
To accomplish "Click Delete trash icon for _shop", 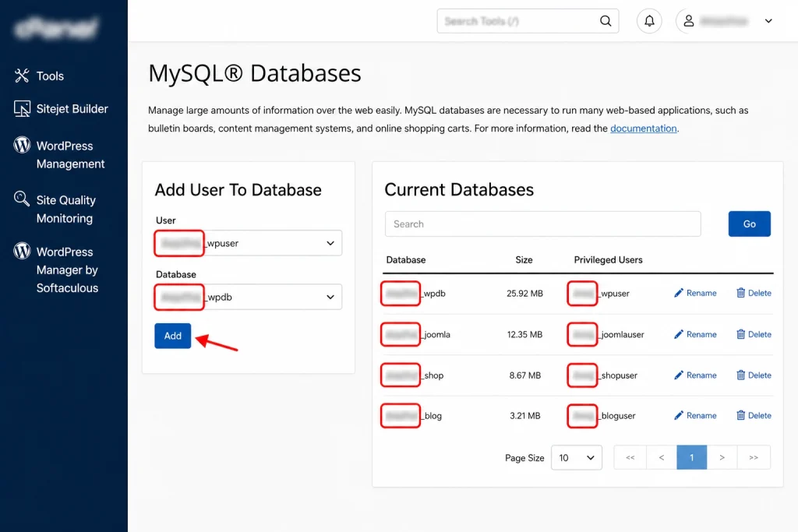I will click(x=740, y=375).
